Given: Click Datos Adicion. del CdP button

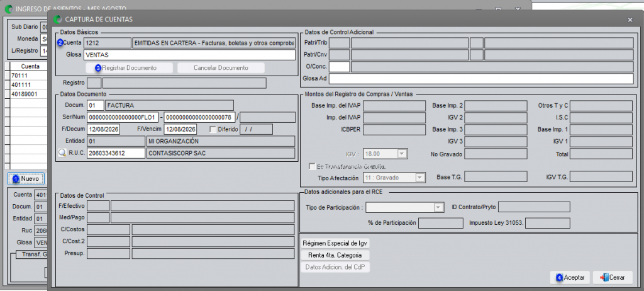Looking at the screenshot, I should click(335, 268).
